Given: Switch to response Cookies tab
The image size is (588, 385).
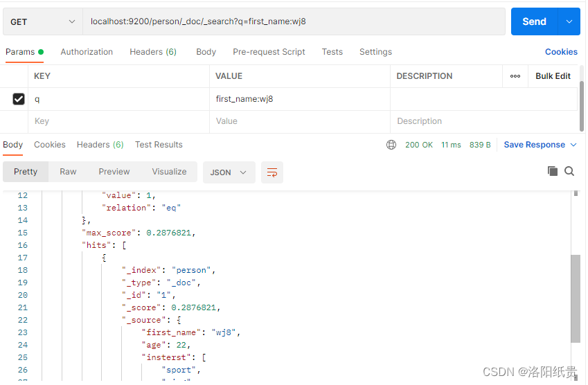Looking at the screenshot, I should (x=49, y=145).
